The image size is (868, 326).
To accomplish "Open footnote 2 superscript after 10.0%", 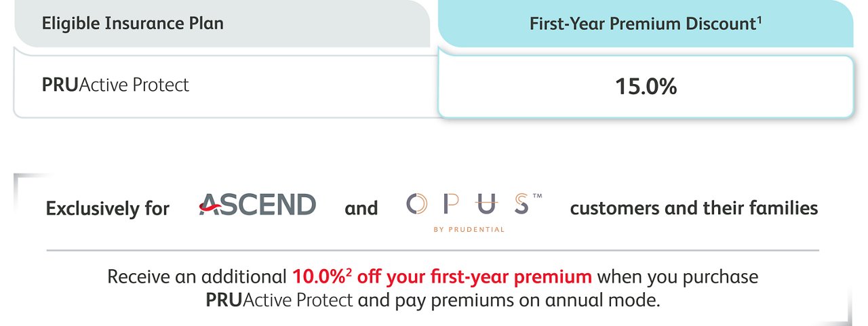I will click(x=349, y=271).
